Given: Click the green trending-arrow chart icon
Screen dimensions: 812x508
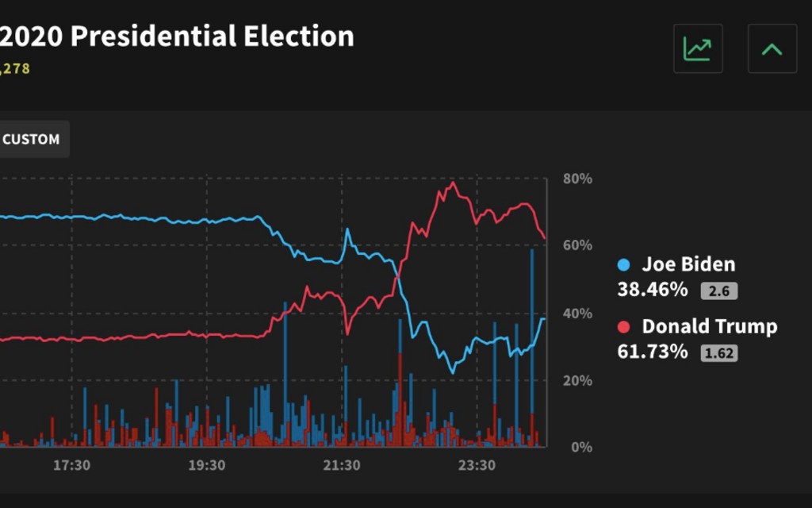Looking at the screenshot, I should (697, 48).
